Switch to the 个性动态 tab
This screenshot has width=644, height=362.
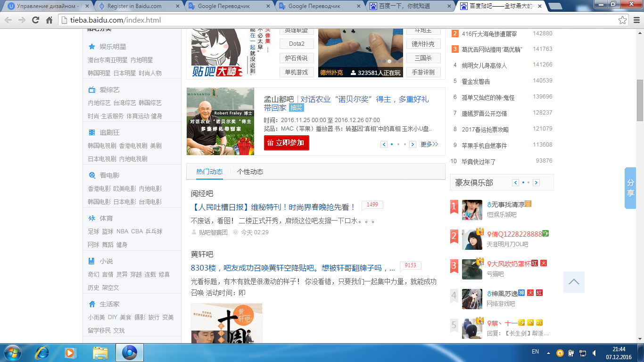tap(250, 172)
